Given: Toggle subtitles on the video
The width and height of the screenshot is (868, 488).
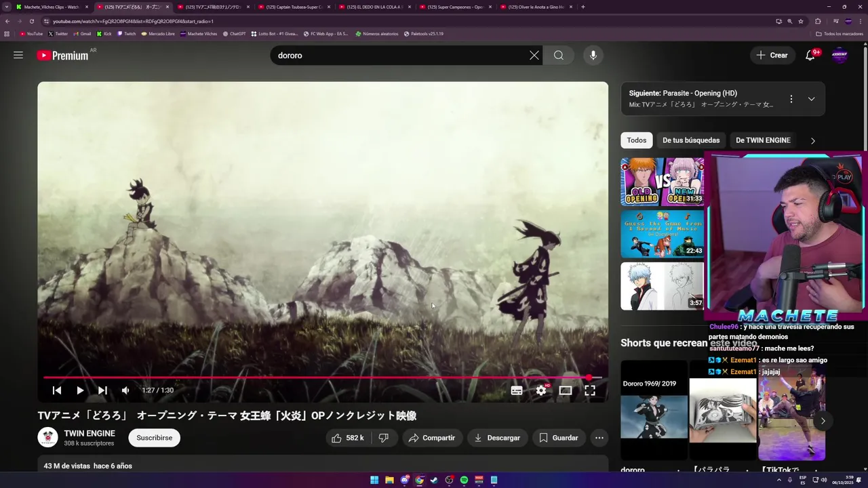Looking at the screenshot, I should pyautogui.click(x=517, y=390).
